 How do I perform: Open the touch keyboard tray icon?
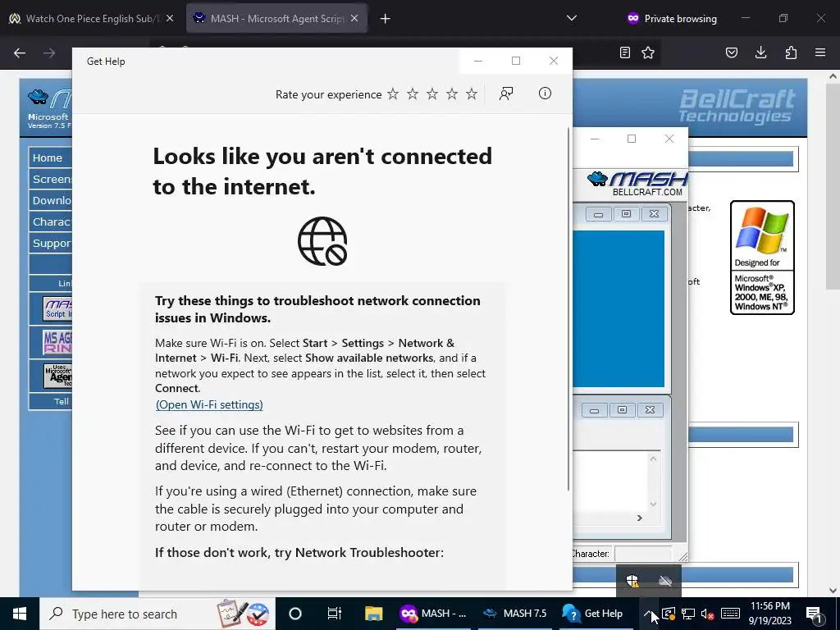pyautogui.click(x=730, y=614)
